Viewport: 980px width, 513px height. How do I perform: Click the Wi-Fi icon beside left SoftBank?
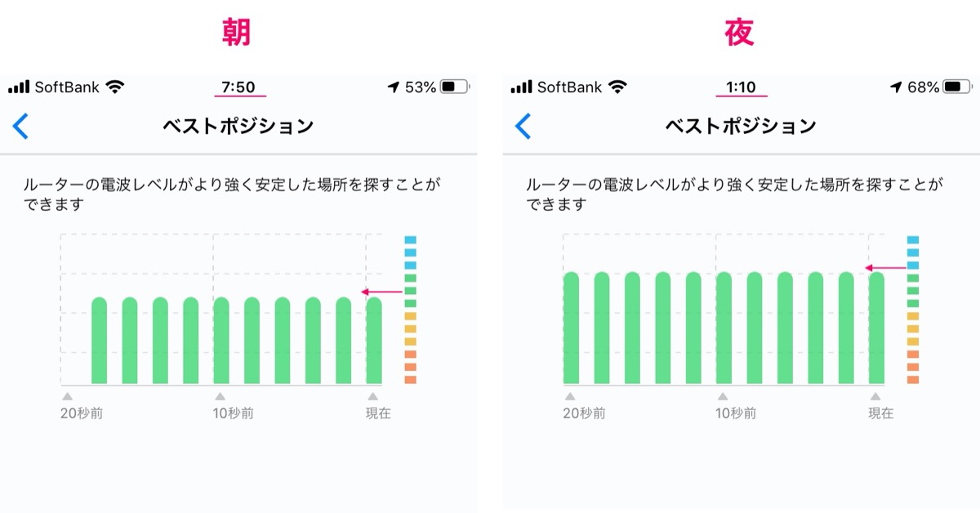(115, 87)
